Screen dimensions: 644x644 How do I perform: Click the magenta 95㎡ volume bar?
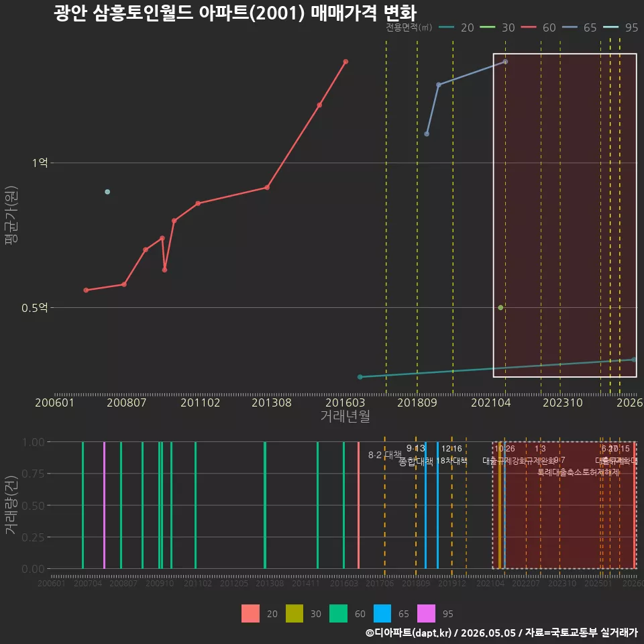pos(105,505)
